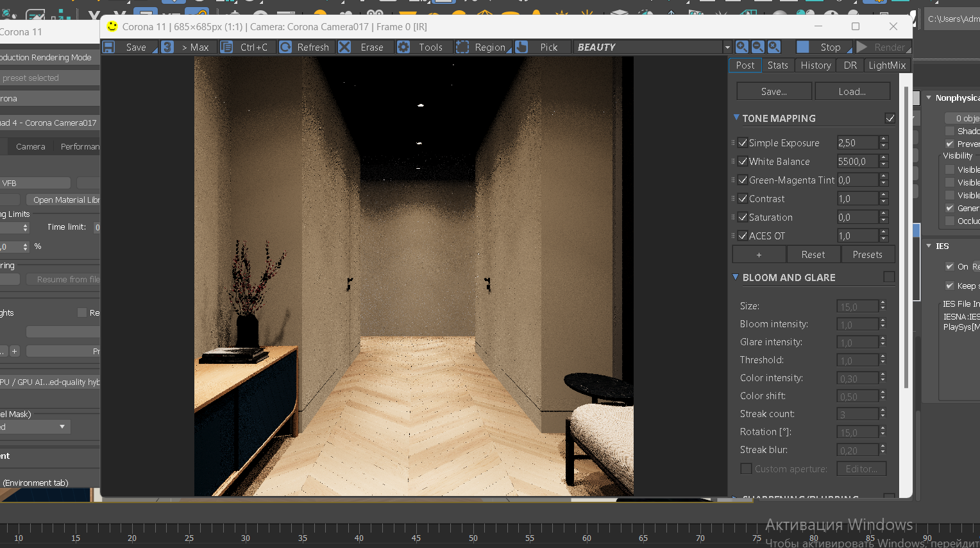Click the Open Material Library button
This screenshot has height=548, width=980.
(64, 200)
